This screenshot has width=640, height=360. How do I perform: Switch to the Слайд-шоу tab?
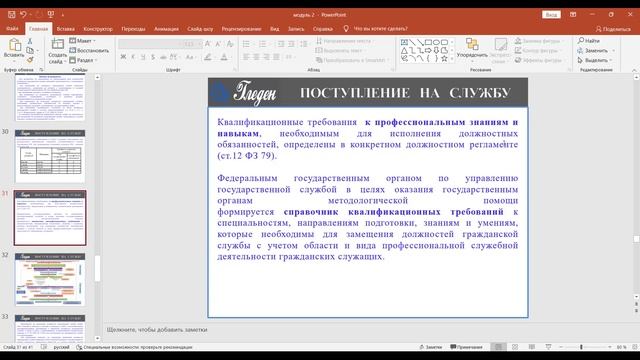pos(200,29)
